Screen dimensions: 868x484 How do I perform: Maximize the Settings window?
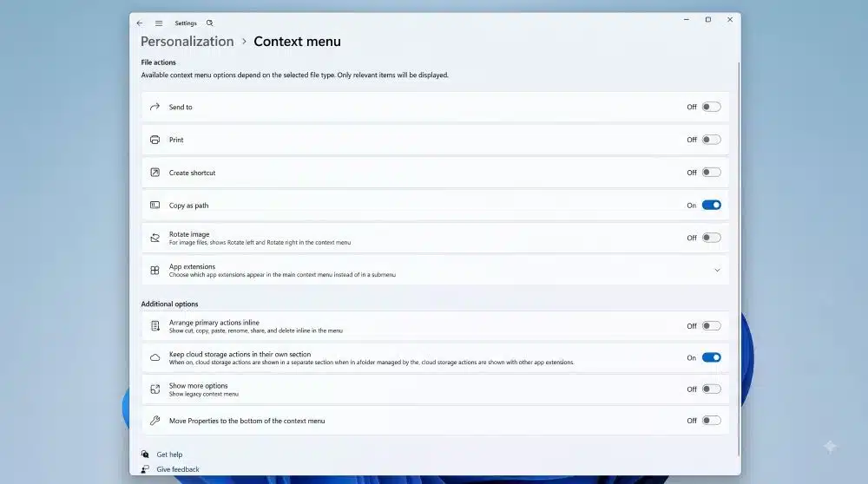(x=708, y=19)
